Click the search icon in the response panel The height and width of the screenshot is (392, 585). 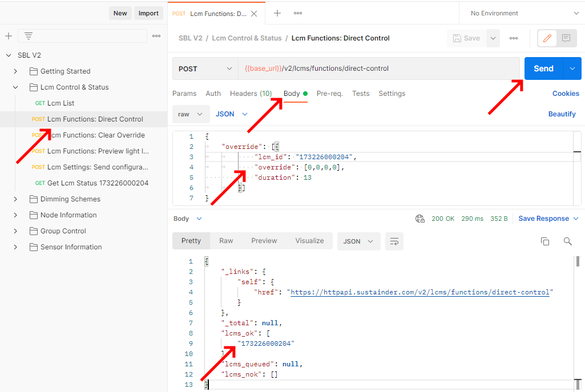[x=567, y=241]
